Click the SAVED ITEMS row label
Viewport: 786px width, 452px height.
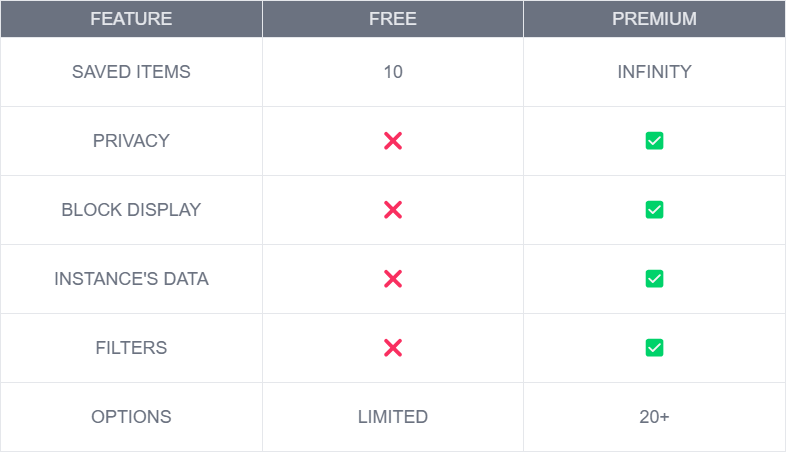(131, 72)
